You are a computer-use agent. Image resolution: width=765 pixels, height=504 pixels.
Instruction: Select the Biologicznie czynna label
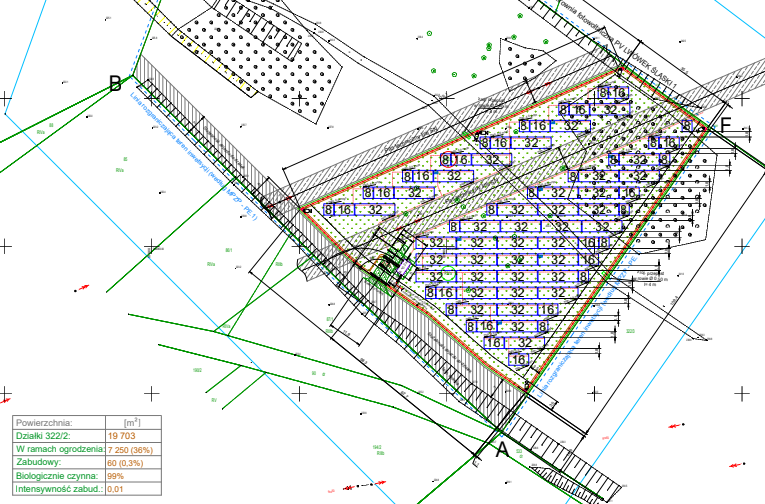tap(52, 476)
